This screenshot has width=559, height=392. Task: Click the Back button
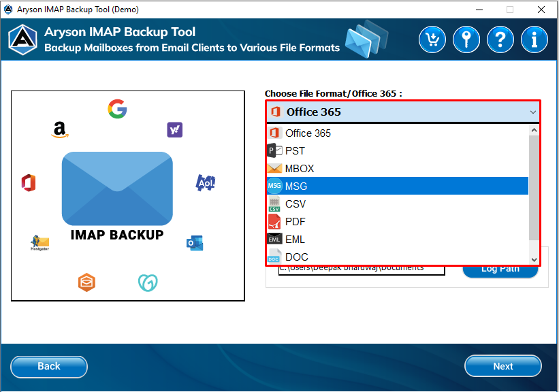[x=49, y=366]
